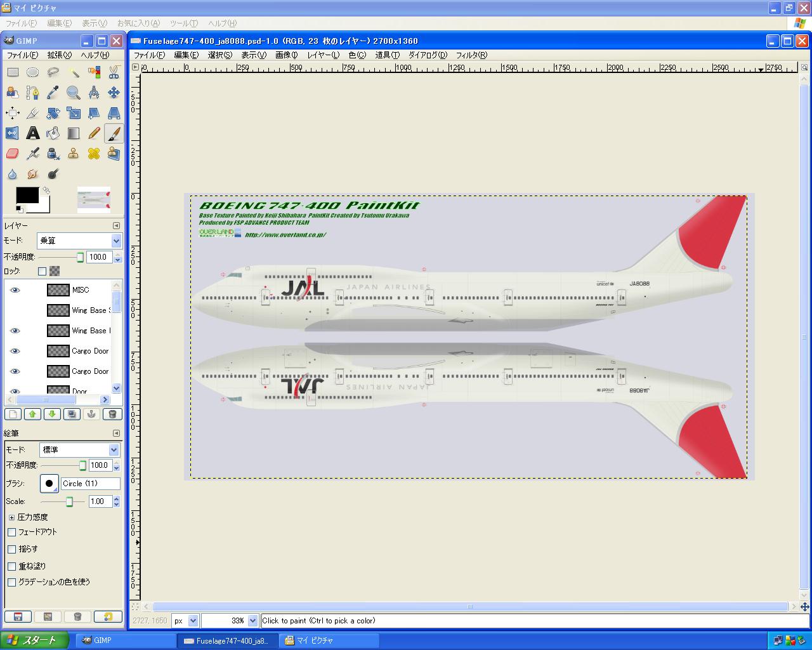Select the Perspective tool

pyautogui.click(x=114, y=113)
